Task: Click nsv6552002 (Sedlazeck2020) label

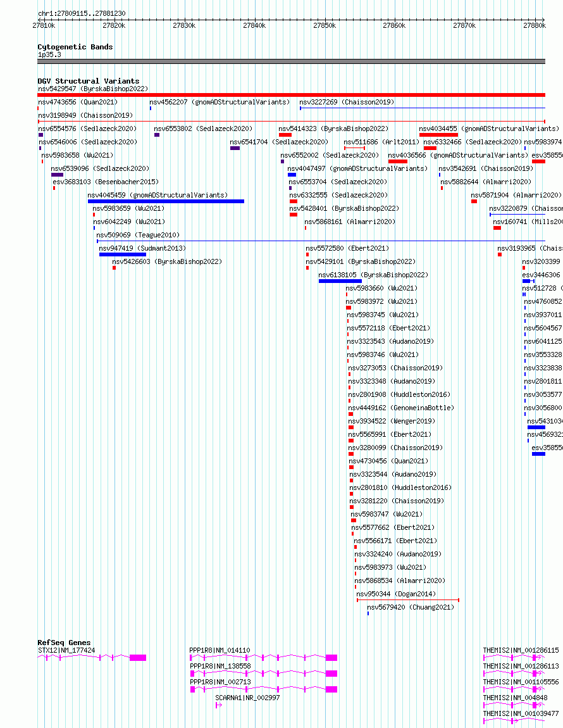Action: (x=330, y=155)
